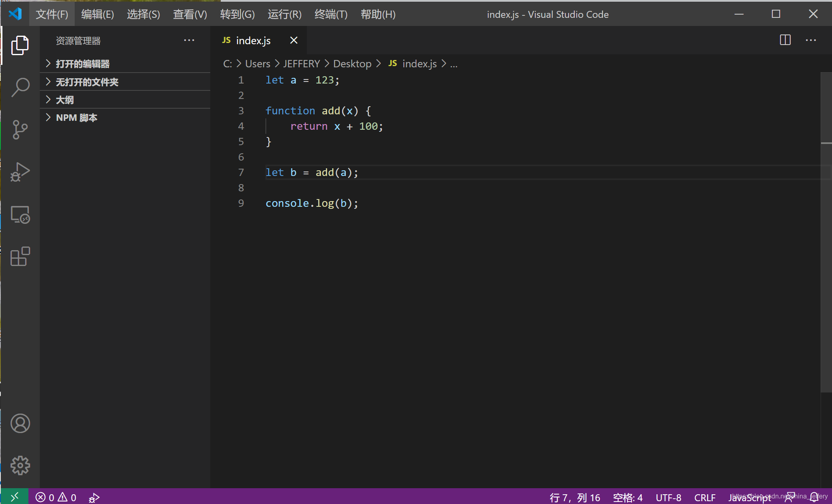Open the 运行(R) menu
Viewport: 832px width, 504px height.
(x=285, y=14)
